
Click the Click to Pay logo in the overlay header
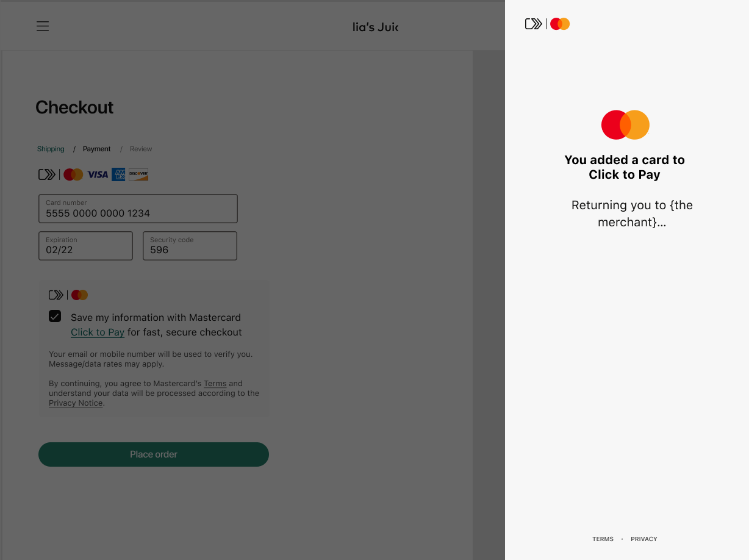click(x=532, y=24)
